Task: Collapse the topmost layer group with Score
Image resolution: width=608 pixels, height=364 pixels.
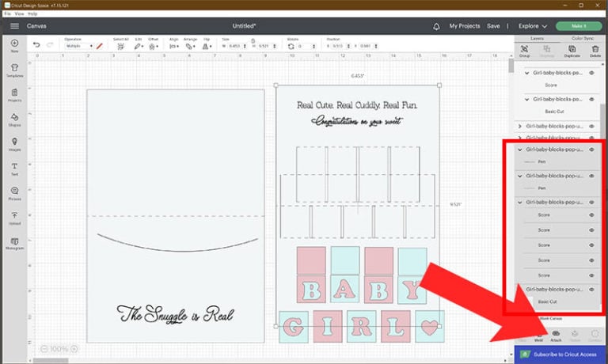Action: 526,73
